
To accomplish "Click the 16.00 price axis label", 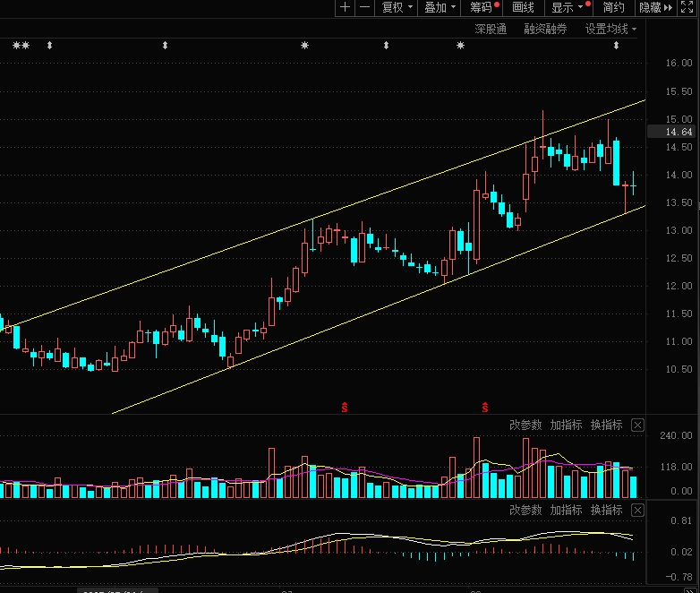I will coord(679,63).
